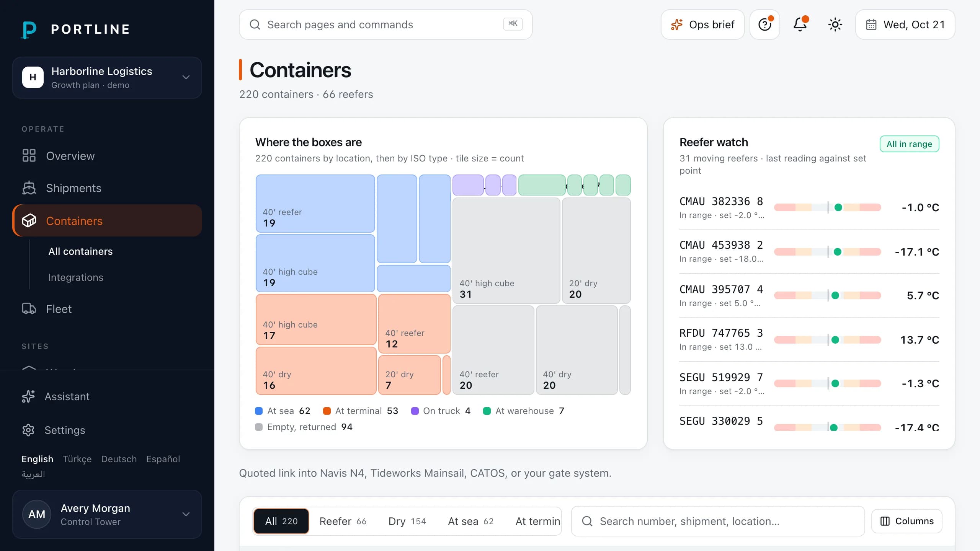Toggle the At terminal legend swatch

(327, 411)
